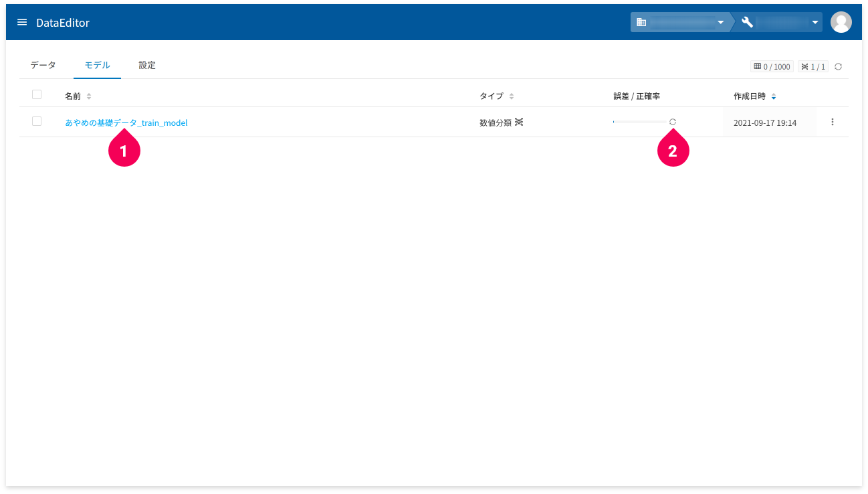Select the モデル tab
Image resolution: width=868 pixels, height=494 pixels.
(x=98, y=65)
